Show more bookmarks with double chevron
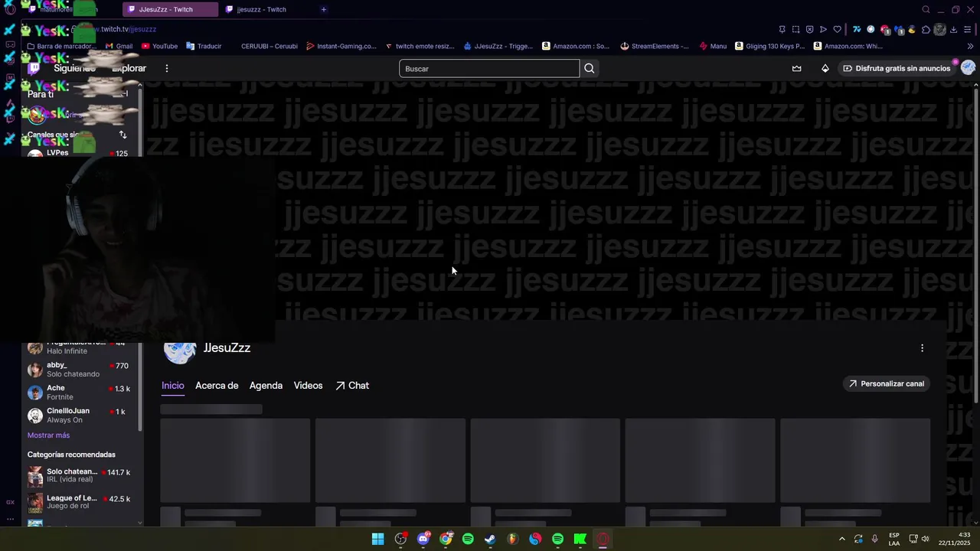Screen dimensions: 980x551 [970, 46]
